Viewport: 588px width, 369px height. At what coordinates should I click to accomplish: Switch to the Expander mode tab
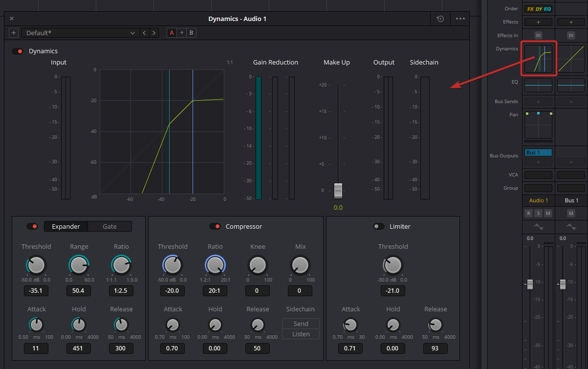[66, 226]
